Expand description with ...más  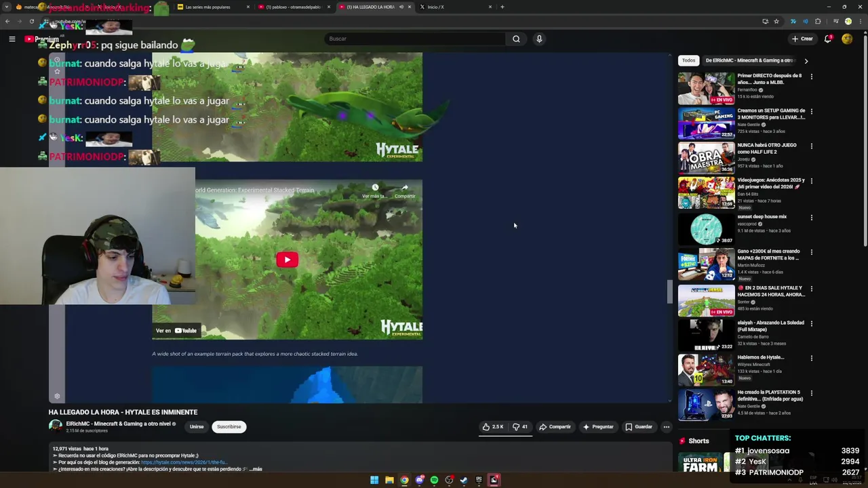(x=255, y=469)
